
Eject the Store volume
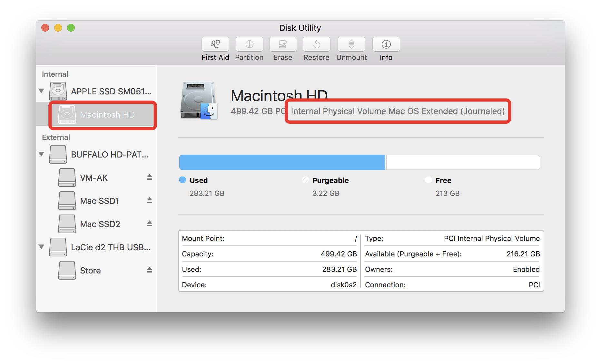pos(150,270)
